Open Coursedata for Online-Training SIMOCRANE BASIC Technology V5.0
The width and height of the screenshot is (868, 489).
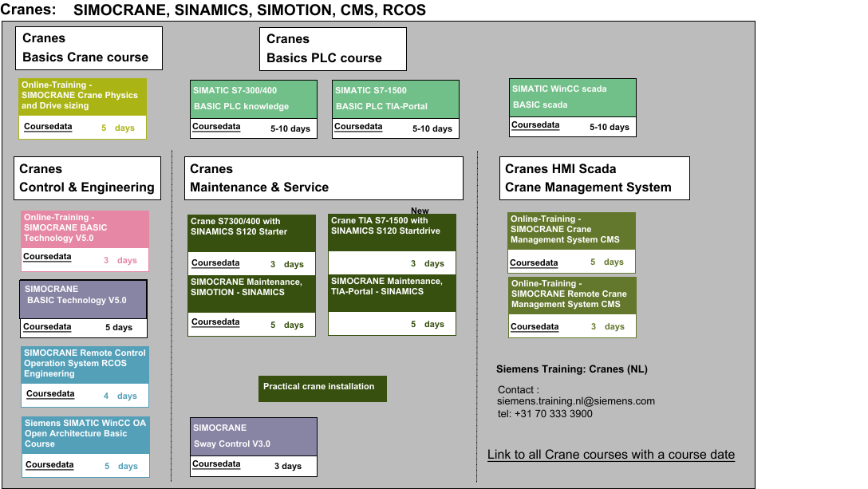[x=47, y=256]
